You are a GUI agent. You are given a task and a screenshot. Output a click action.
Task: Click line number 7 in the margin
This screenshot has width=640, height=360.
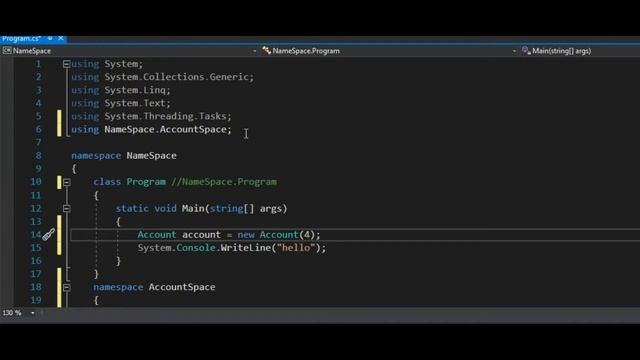point(39,142)
